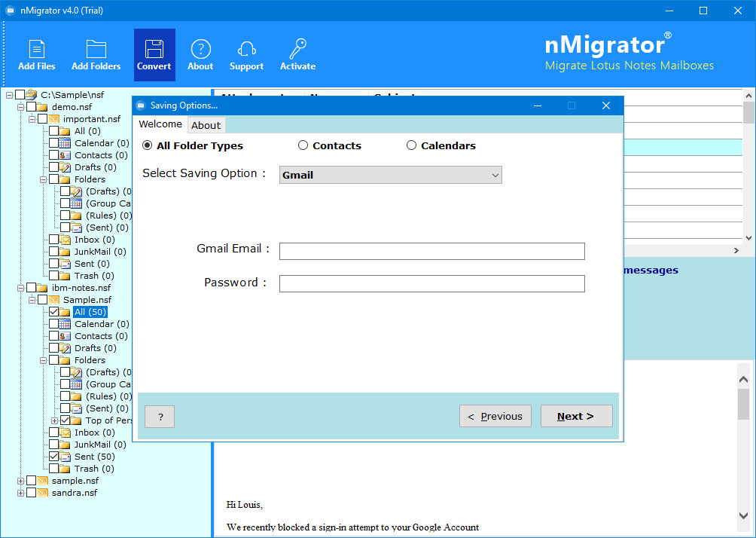Select the (Rules) (0) row under important.nsf
This screenshot has height=538, width=756.
coord(108,216)
